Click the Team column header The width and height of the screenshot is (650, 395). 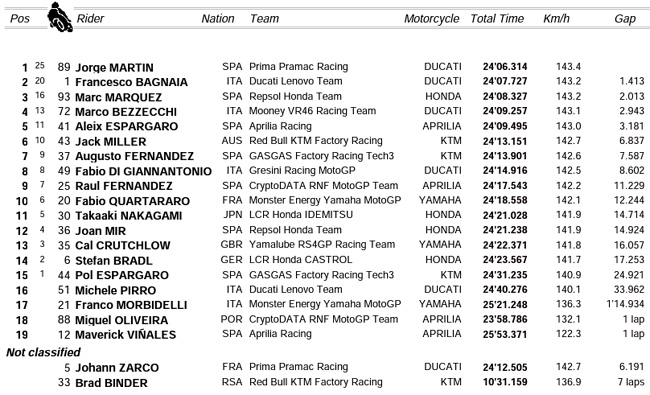pos(264,19)
